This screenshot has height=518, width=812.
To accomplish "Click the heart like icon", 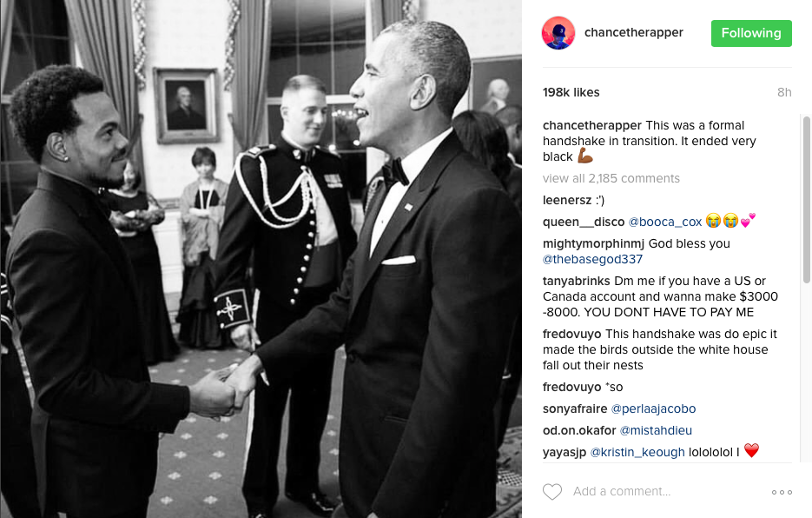I will click(552, 492).
